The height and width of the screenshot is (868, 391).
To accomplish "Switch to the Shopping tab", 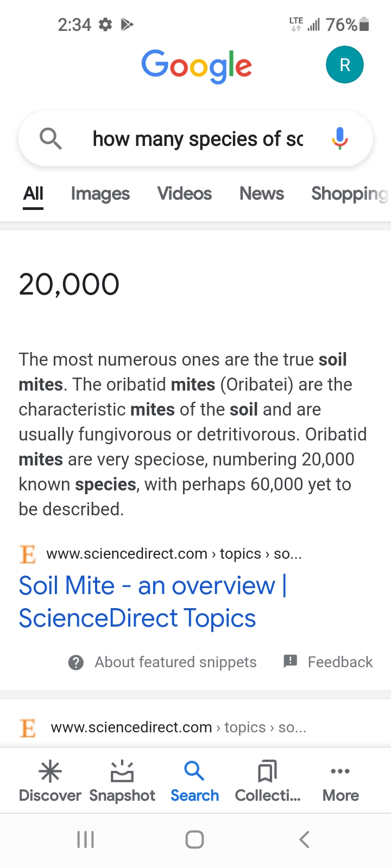I will click(x=350, y=194).
